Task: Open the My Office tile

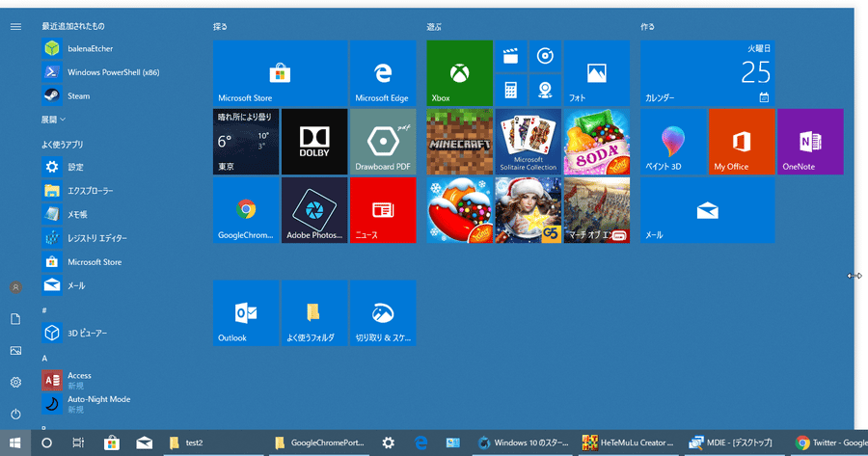Action: point(742,142)
